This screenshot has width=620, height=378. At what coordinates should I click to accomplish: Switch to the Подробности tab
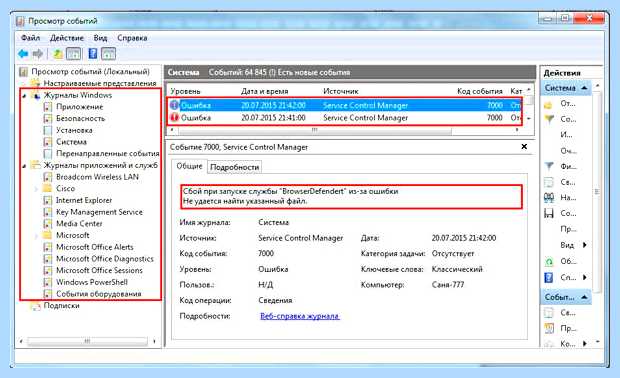tap(234, 167)
